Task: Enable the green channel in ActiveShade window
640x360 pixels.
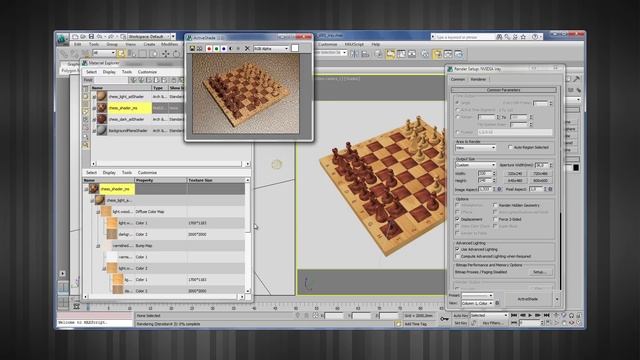Action: [x=216, y=49]
